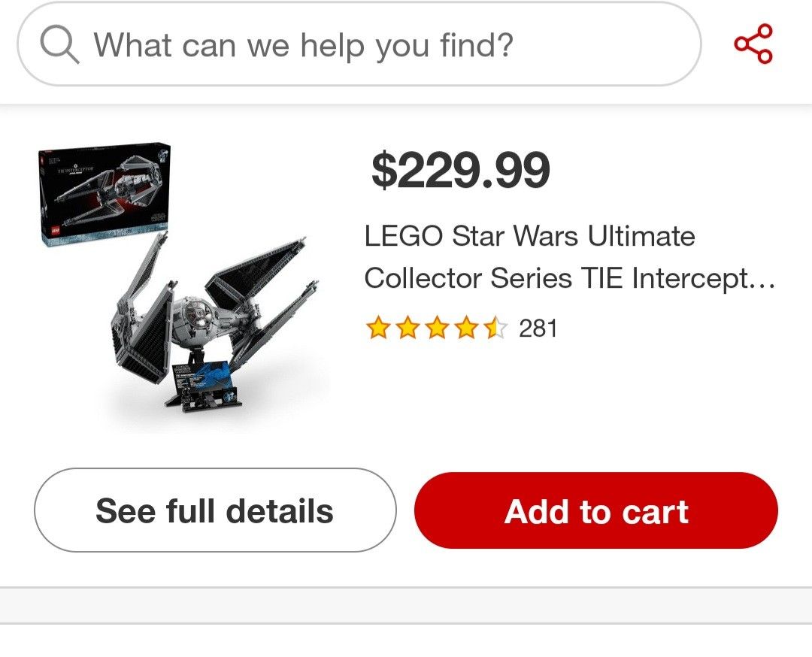This screenshot has height=657, width=812.
Task: Tap the third star in the rating row
Action: [x=435, y=327]
